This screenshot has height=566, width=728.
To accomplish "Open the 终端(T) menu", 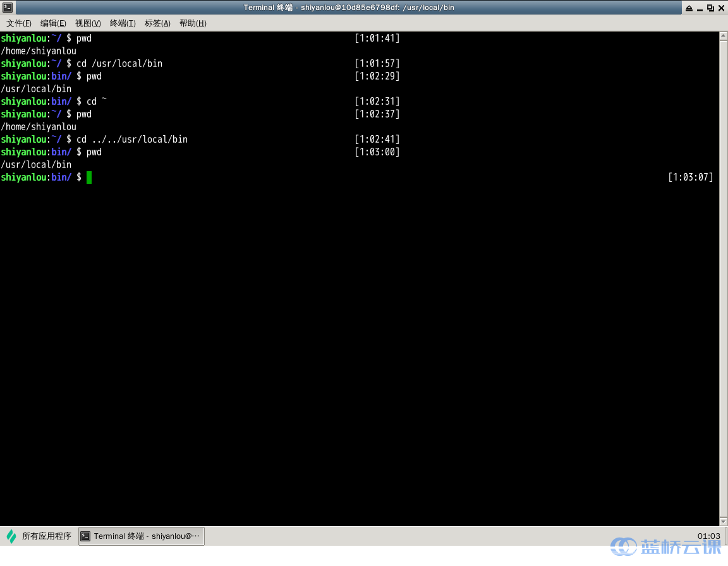I will [123, 23].
